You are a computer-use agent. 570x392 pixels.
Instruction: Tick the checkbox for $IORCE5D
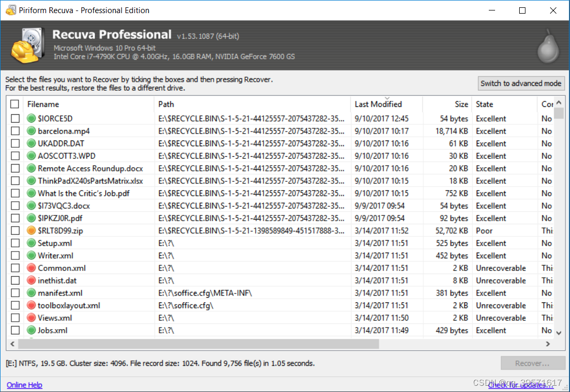click(15, 118)
